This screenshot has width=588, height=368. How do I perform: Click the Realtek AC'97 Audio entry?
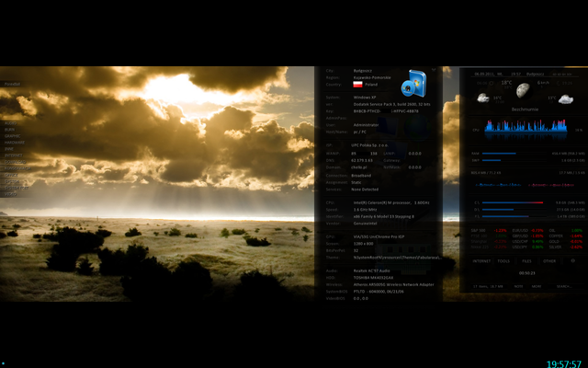[371, 270]
